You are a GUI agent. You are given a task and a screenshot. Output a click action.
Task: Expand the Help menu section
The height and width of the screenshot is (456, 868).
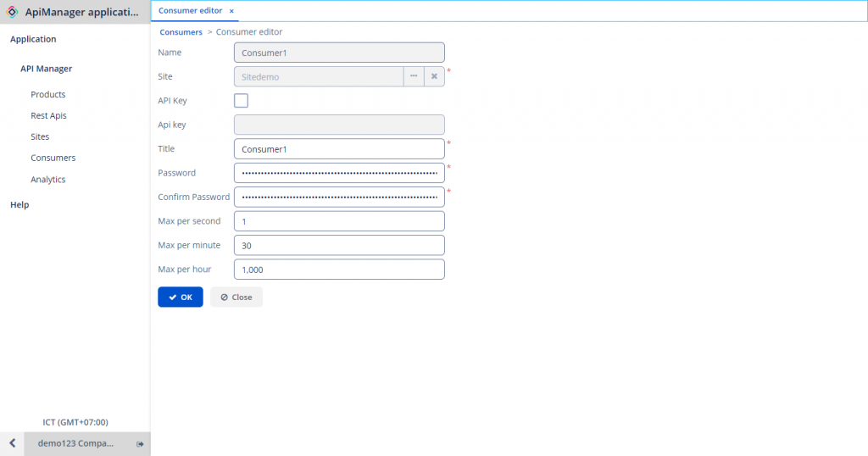pyautogui.click(x=19, y=204)
